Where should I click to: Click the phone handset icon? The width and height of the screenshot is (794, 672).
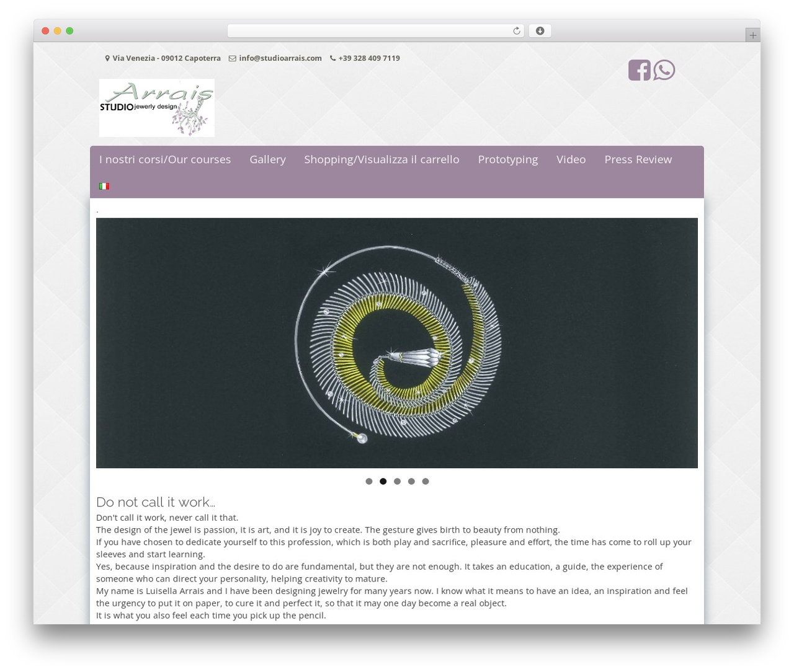(x=332, y=58)
